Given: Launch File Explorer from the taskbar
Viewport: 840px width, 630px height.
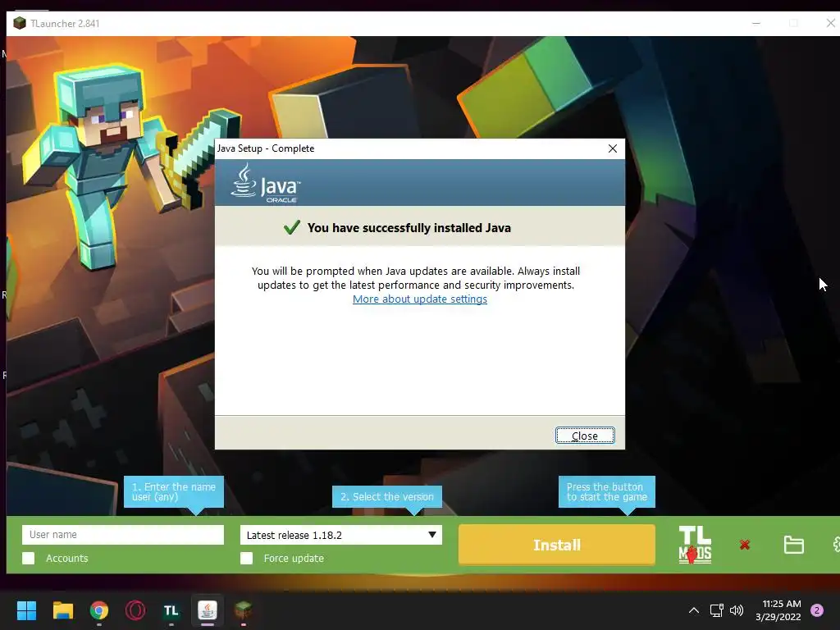Looking at the screenshot, I should [x=62, y=610].
